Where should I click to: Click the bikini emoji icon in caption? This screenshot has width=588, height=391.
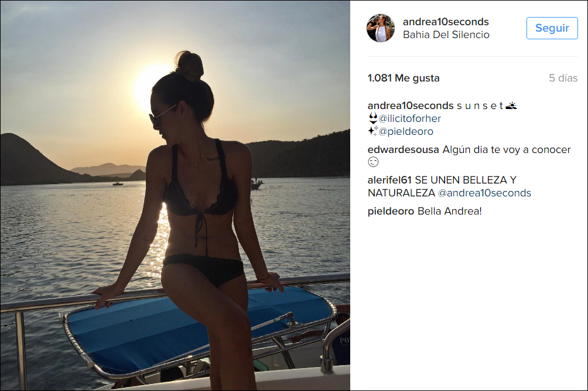coord(372,118)
